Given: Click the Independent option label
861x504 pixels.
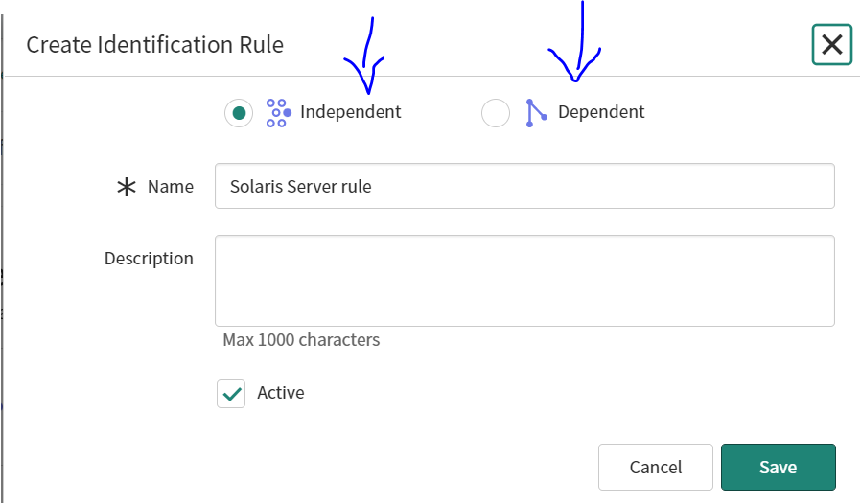Looking at the screenshot, I should 350,112.
